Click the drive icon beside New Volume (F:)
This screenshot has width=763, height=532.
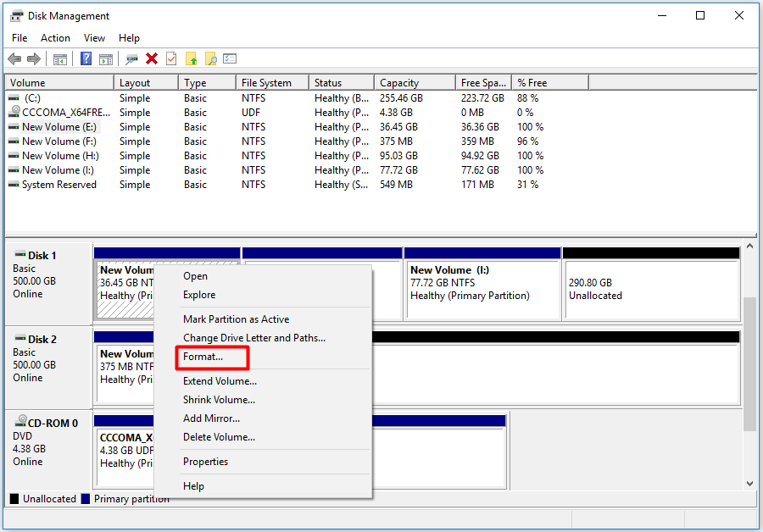14,141
